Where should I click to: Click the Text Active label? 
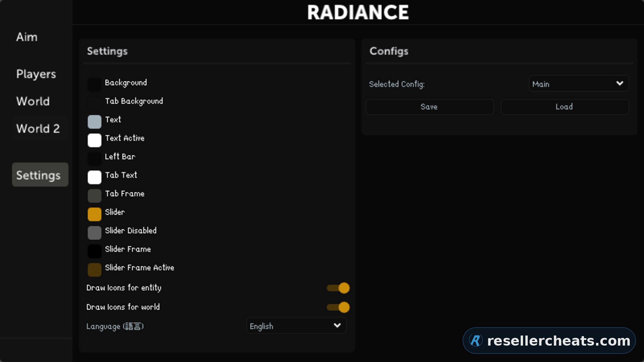pos(125,138)
